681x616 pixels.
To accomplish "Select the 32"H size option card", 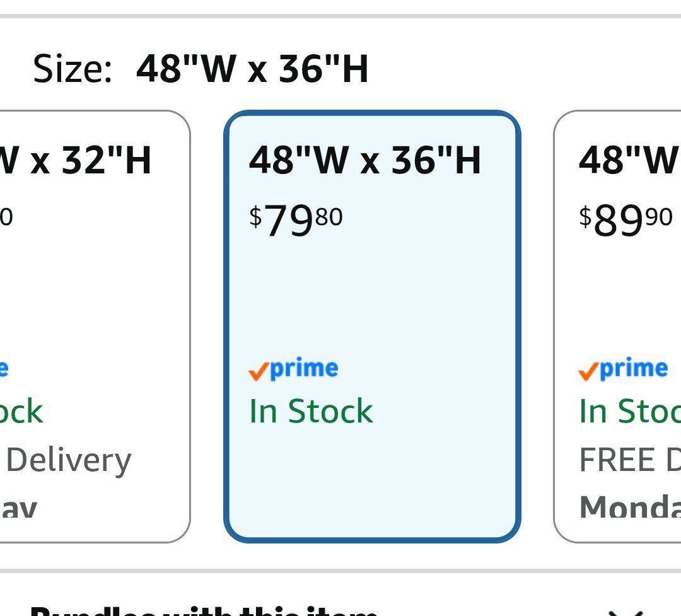I will 95,327.
